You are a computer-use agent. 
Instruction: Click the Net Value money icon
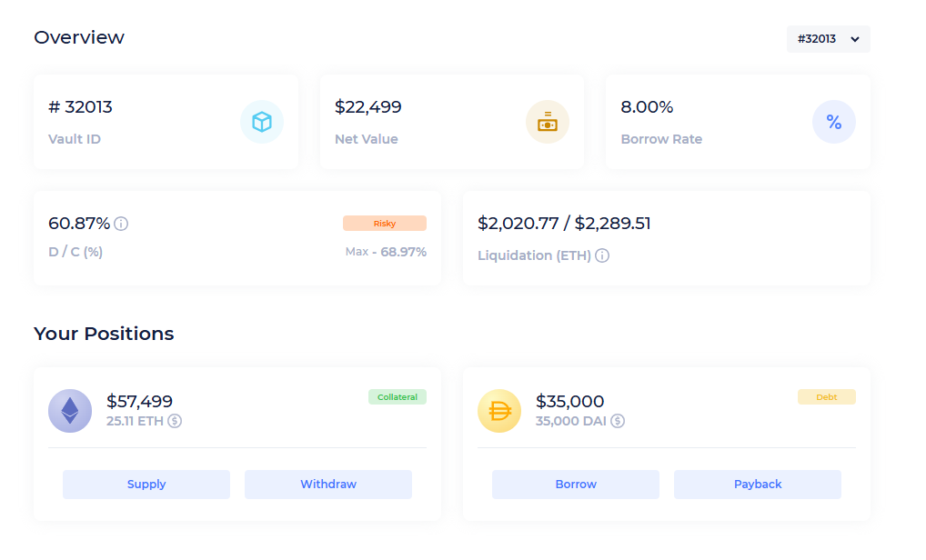point(548,122)
